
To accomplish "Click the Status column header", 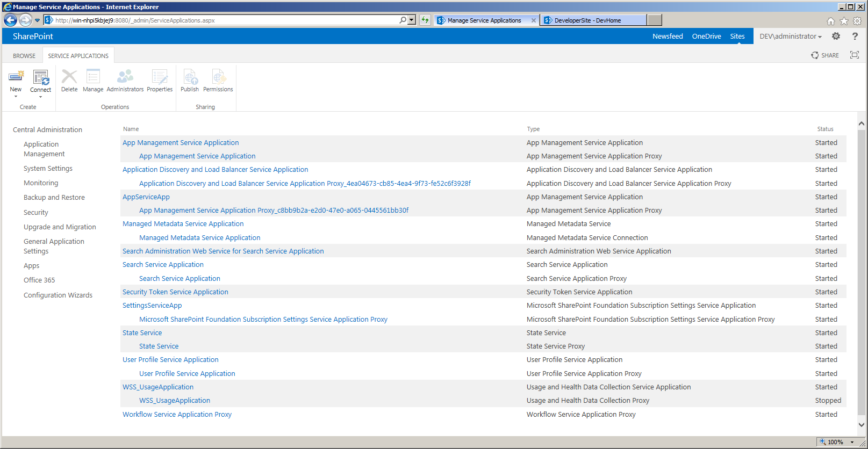I will [x=825, y=129].
